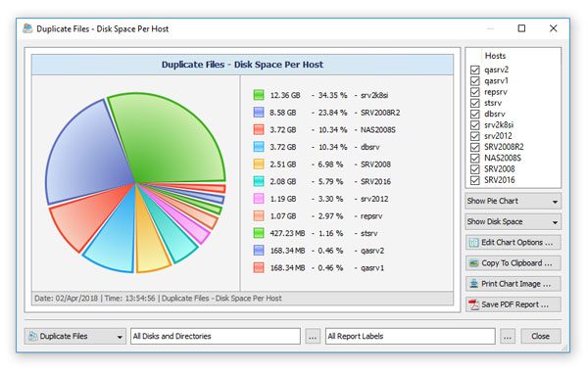Viewport: 588px width, 372px height.
Task: Click the 23.84 % legend value
Action: (332, 113)
